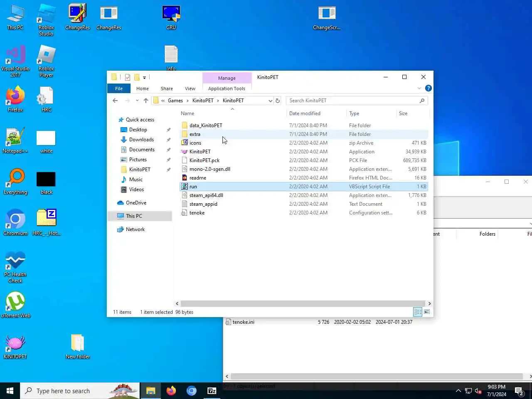Open Explorer Help question mark icon

428,88
